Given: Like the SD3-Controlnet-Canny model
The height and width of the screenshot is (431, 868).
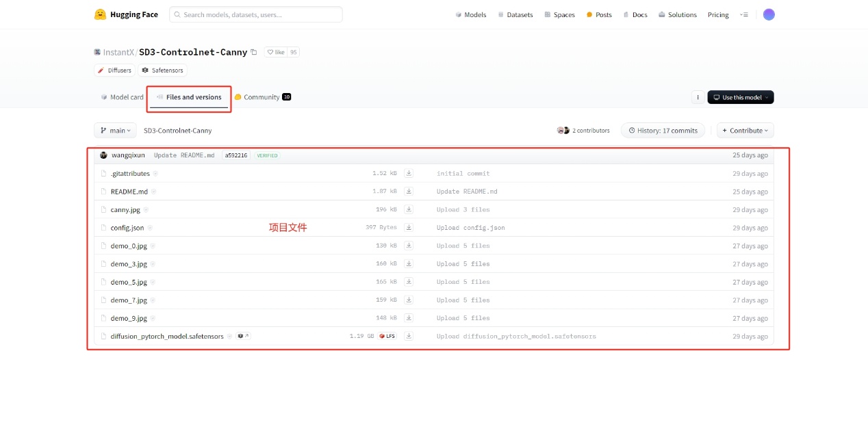Looking at the screenshot, I should (276, 52).
